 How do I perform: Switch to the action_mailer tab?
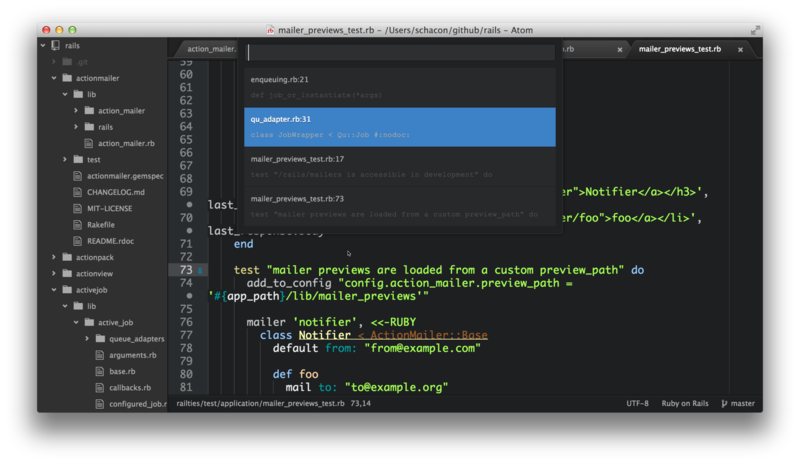pyautogui.click(x=209, y=49)
